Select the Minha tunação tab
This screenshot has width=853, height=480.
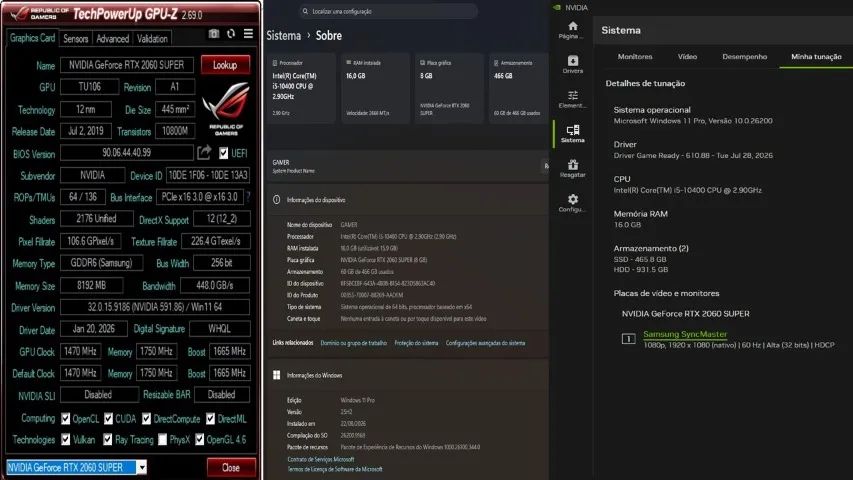coord(816,57)
